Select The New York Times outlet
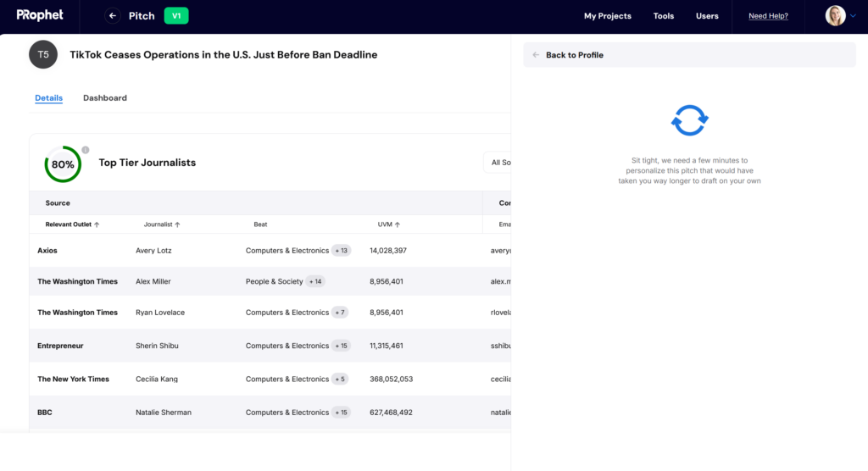The height and width of the screenshot is (471, 868). [x=73, y=380]
